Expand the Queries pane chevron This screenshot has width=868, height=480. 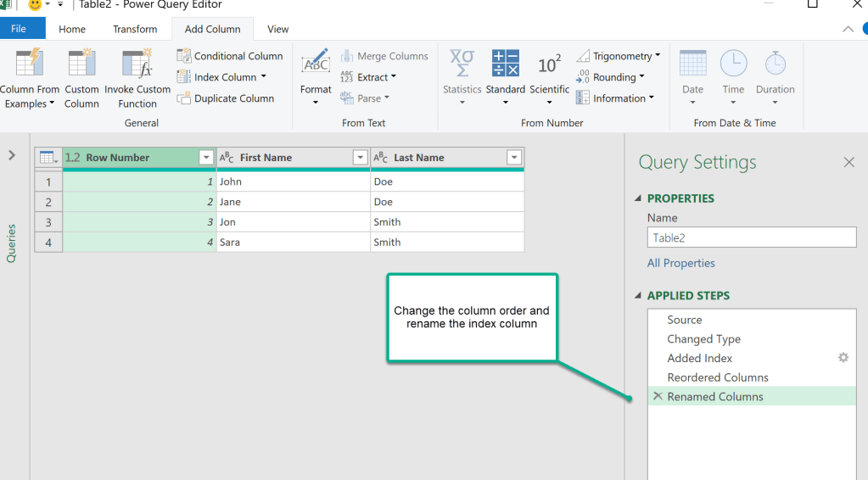tap(12, 155)
